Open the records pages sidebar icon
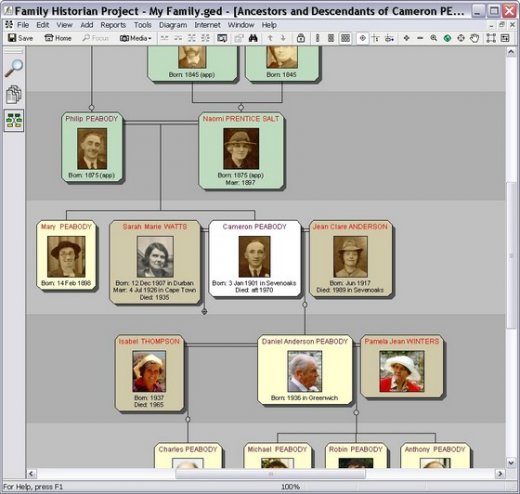520x494 pixels. [14, 94]
